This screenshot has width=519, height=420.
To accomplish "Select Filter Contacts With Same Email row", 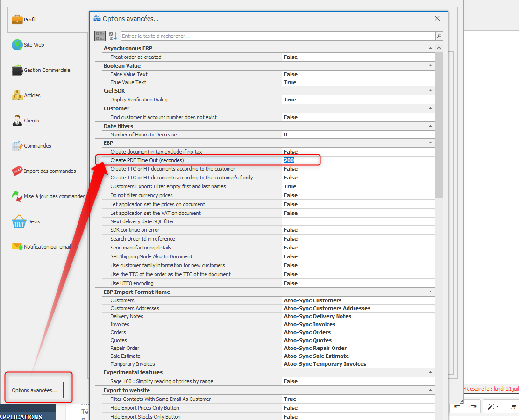I will tap(269, 399).
